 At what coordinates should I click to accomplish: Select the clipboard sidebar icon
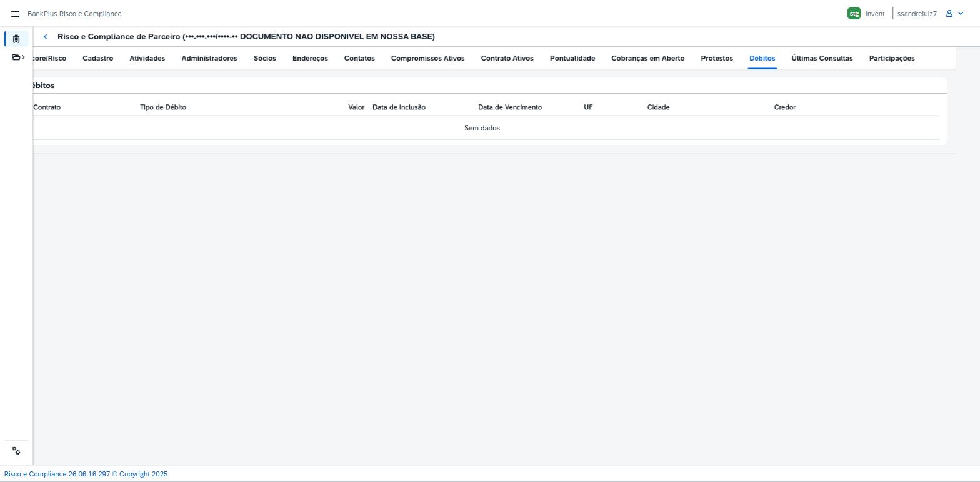(16, 39)
